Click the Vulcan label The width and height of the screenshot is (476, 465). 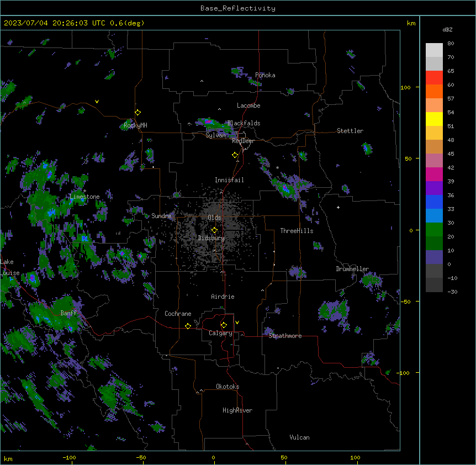300,437
